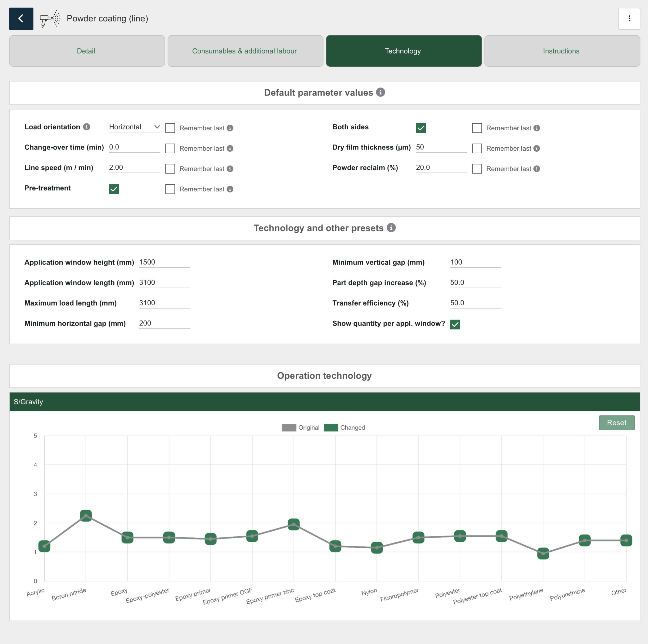Viewport: 648px width, 644px height.
Task: Click the back arrow button
Action: (21, 18)
